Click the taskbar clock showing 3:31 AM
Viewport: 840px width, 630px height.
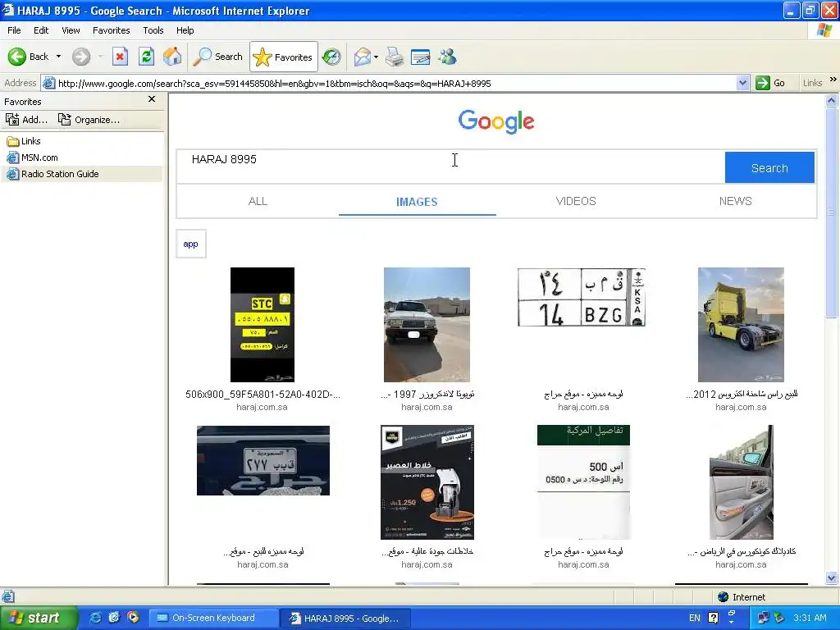tap(810, 618)
